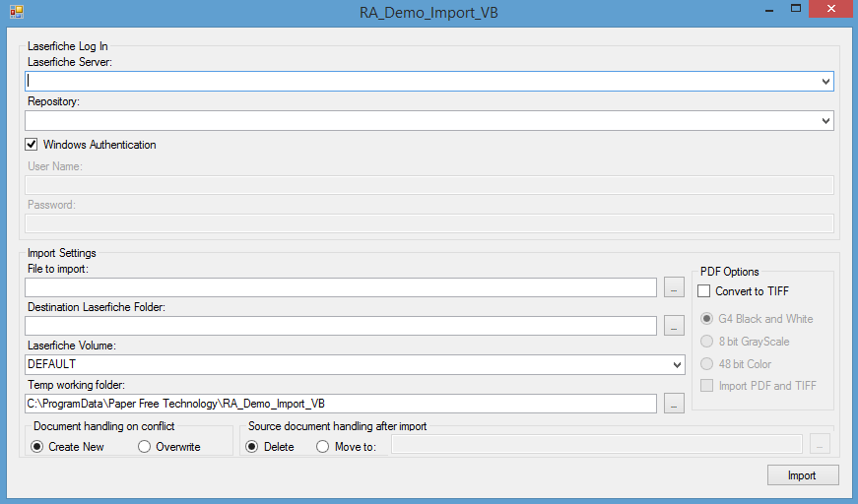Choose Delete for source document handling
858x504 pixels.
point(252,447)
